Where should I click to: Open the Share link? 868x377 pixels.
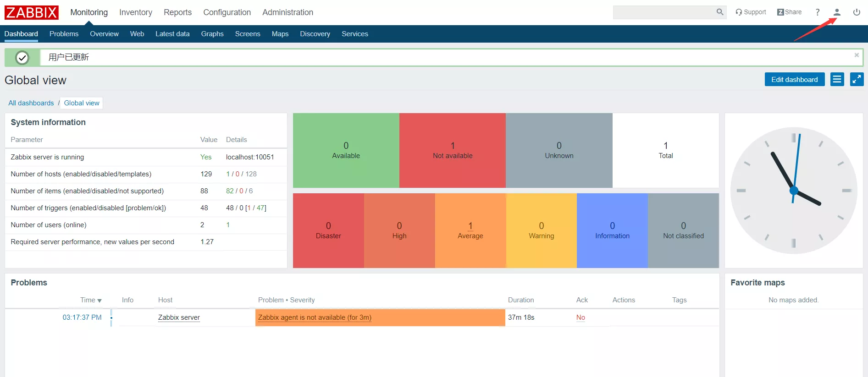click(789, 12)
